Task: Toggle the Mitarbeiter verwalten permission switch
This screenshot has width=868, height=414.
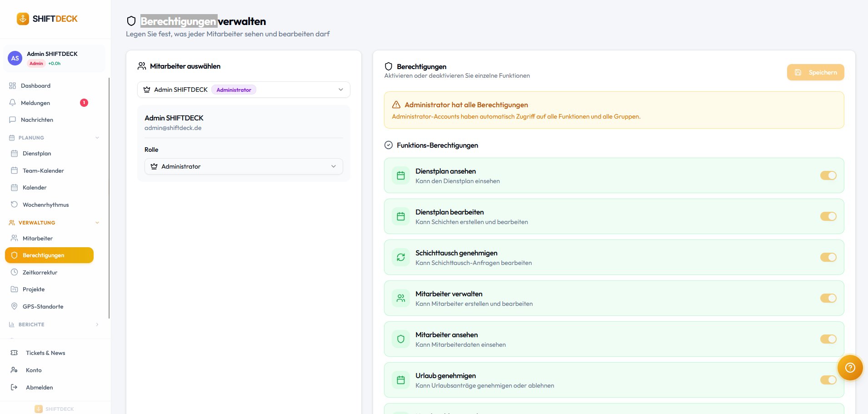Action: pos(828,298)
